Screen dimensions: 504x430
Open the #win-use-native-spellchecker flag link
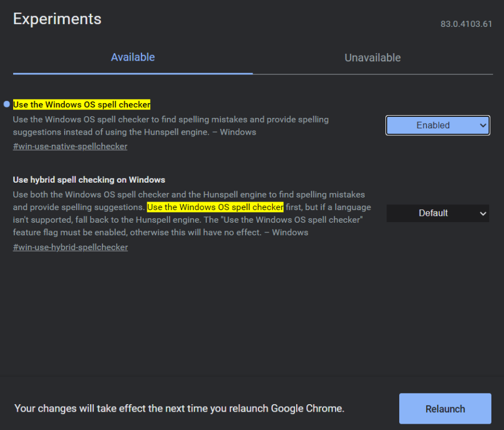tap(70, 146)
